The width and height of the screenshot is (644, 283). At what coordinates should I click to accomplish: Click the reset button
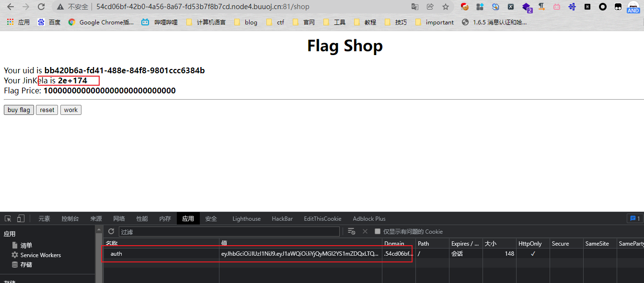[x=47, y=110]
